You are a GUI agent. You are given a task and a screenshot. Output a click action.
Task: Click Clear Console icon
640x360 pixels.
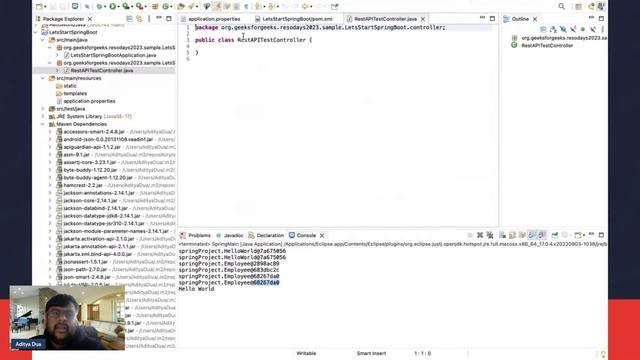[x=502, y=235]
